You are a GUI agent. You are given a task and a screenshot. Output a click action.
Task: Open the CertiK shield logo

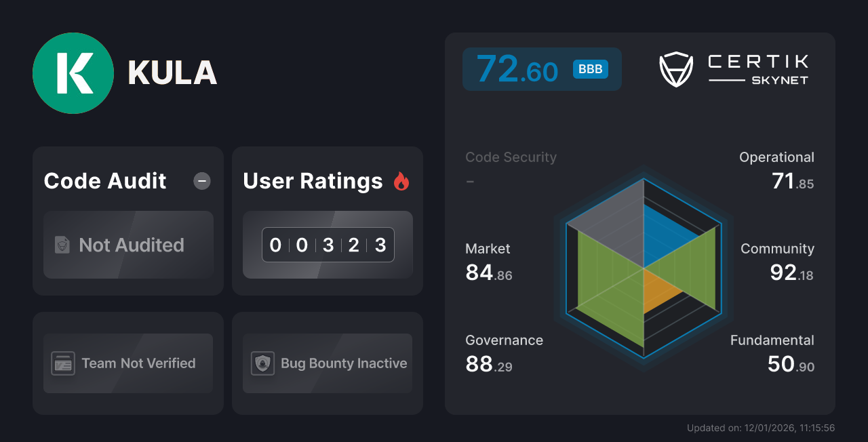click(x=675, y=68)
